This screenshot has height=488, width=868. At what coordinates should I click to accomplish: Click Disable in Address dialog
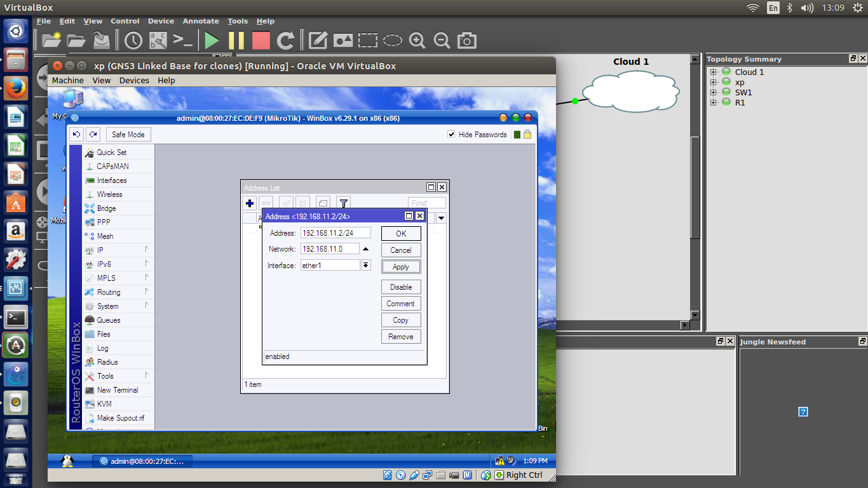[x=401, y=287]
